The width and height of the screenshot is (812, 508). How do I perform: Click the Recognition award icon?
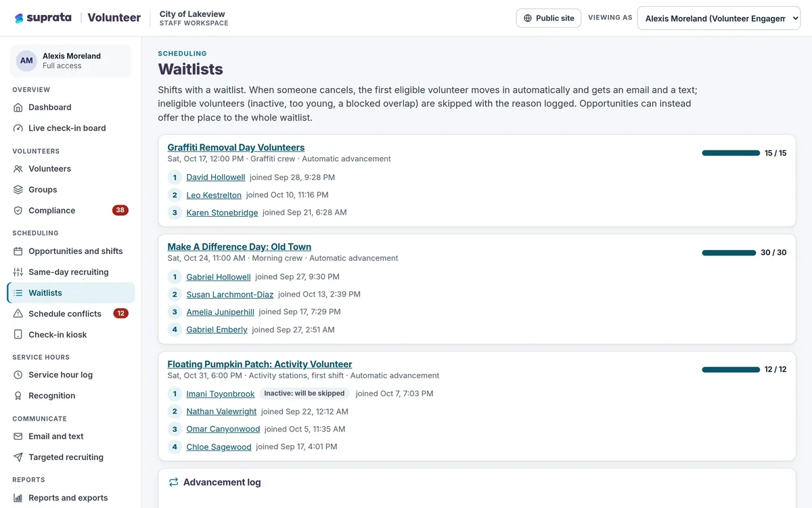point(18,396)
